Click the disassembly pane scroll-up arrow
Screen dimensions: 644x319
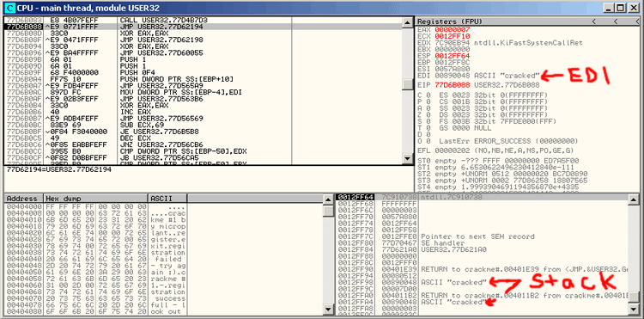pos(407,22)
